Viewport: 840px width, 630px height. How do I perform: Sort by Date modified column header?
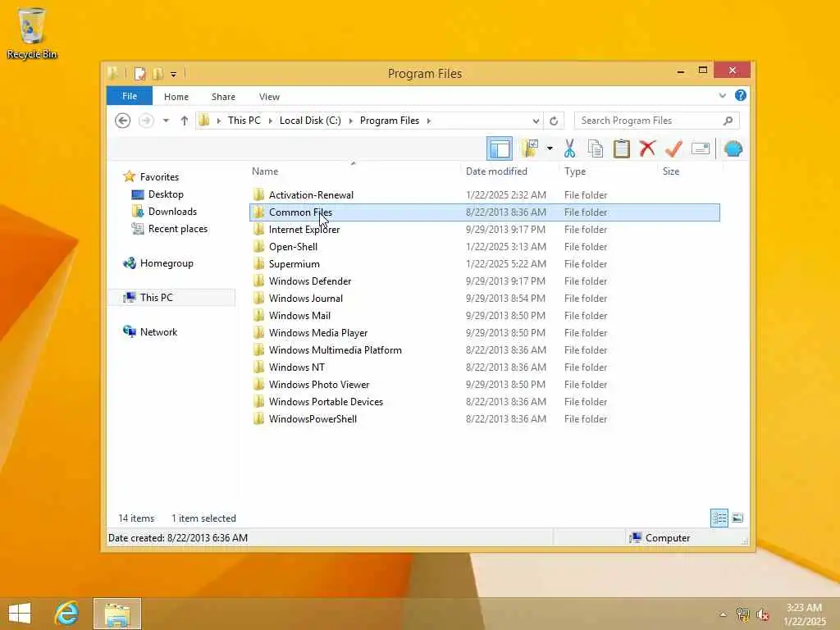click(x=509, y=171)
